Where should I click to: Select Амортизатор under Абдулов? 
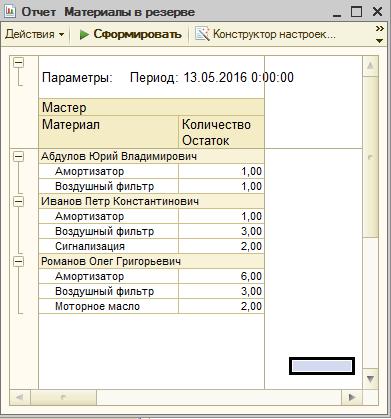coord(109,171)
